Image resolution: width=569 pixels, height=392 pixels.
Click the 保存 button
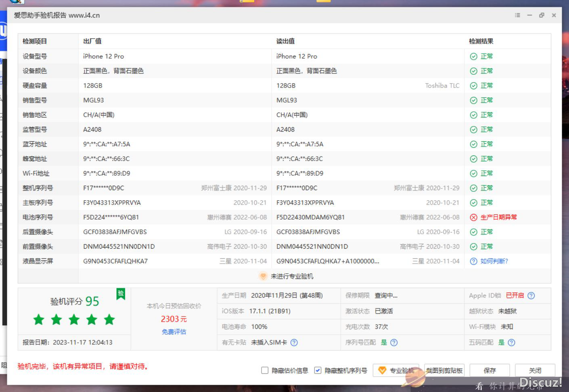coord(490,370)
